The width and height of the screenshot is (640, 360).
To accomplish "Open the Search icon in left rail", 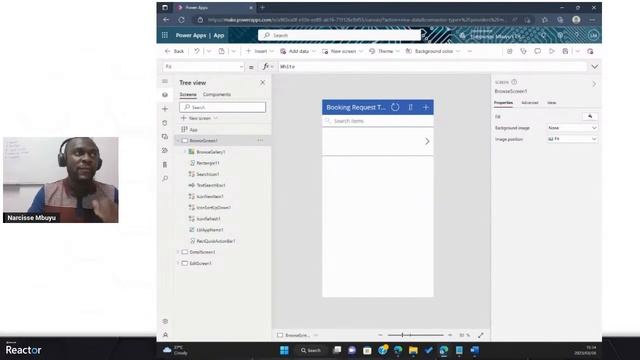I will 165,178.
